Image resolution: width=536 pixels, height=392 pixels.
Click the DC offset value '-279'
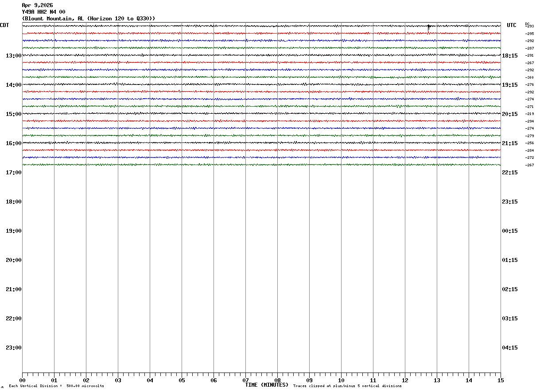529,136
